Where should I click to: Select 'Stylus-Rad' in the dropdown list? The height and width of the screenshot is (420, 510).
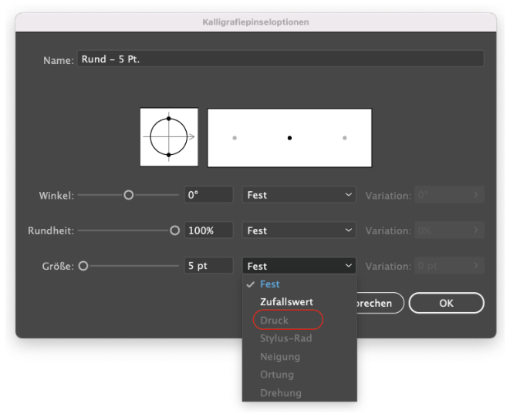tap(285, 338)
